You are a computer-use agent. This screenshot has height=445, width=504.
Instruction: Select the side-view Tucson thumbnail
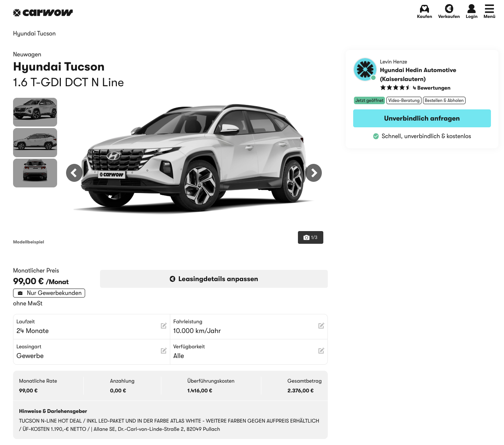(35, 143)
